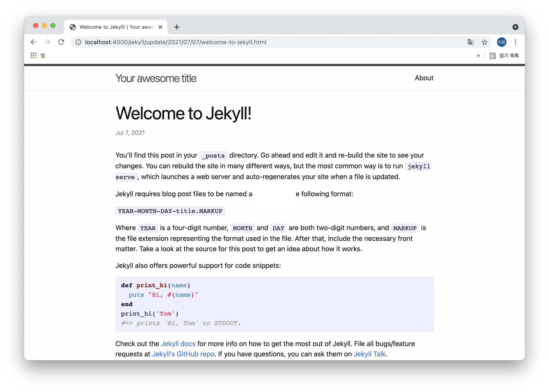Open tab search dropdown arrow

515,27
